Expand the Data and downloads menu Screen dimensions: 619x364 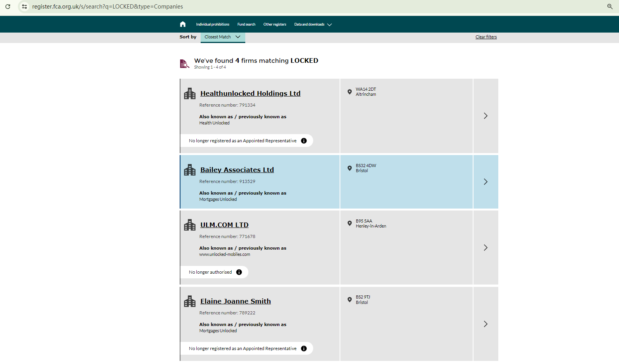pos(313,24)
